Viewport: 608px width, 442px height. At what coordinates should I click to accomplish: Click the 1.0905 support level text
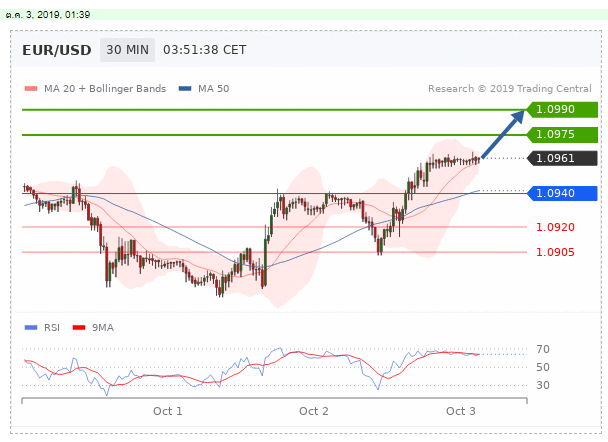pos(555,252)
